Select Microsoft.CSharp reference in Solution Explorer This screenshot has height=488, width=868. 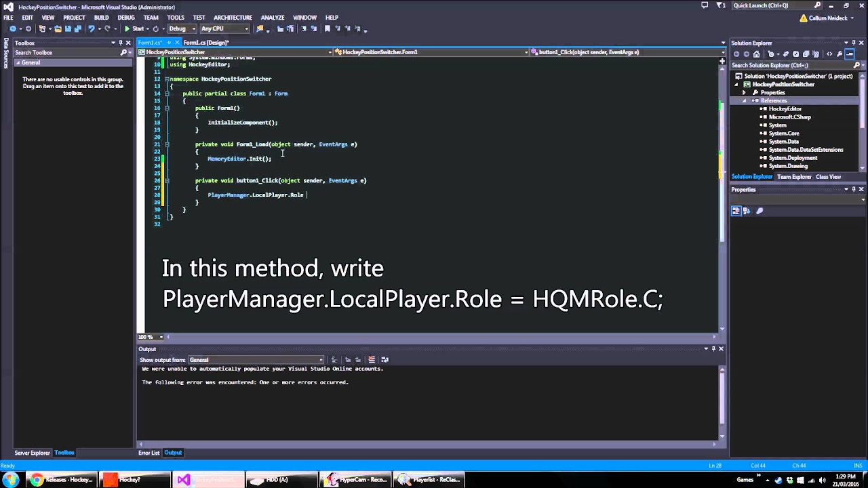coord(789,117)
